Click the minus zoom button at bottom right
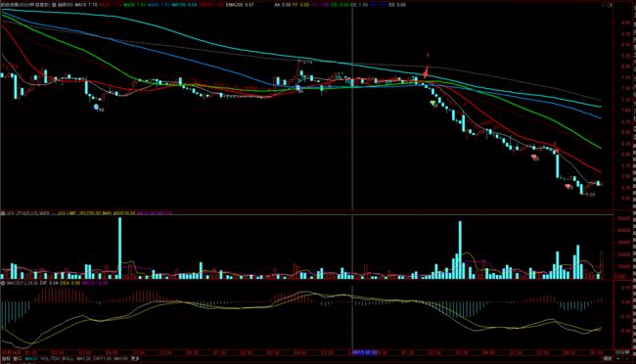 [627, 359]
